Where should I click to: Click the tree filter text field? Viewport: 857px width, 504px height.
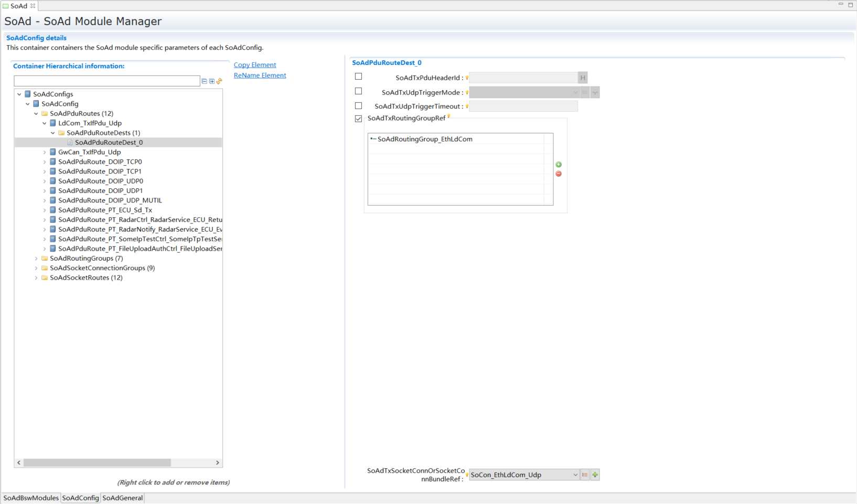[x=107, y=81]
